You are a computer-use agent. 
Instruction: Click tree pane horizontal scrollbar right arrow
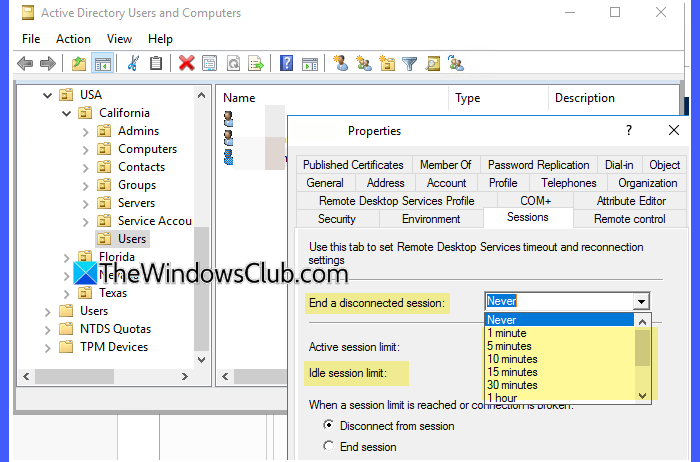click(x=184, y=376)
